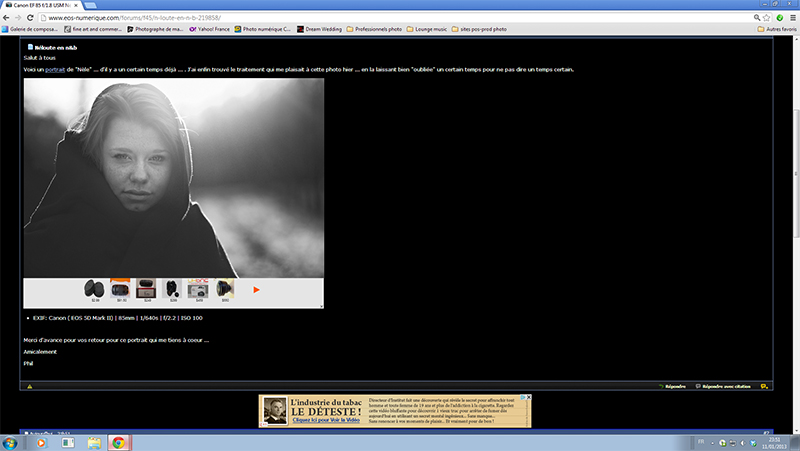Bookmark this page with the star icon
Viewport: 800px width, 451px height.
[x=767, y=18]
